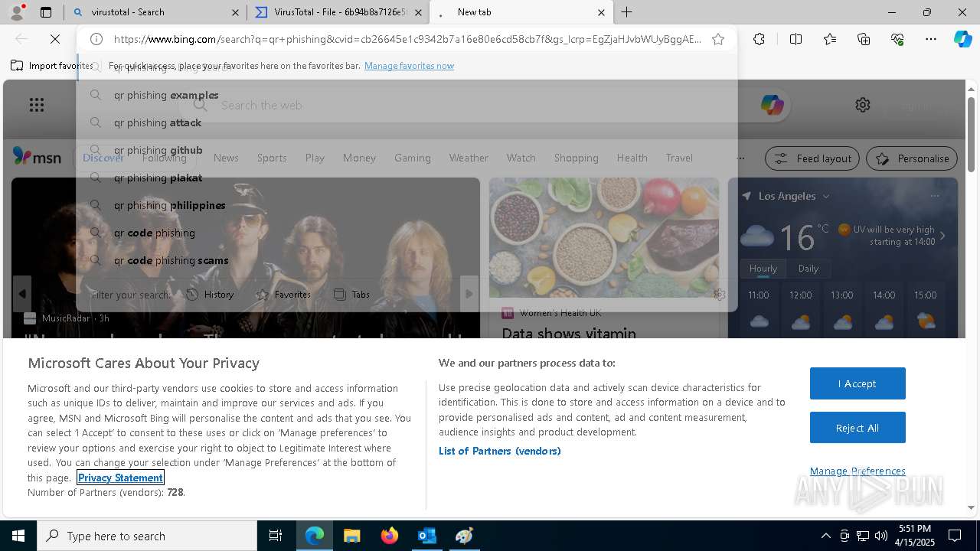Open Settings and more ellipsis
This screenshot has width=980, height=551.
931,39
